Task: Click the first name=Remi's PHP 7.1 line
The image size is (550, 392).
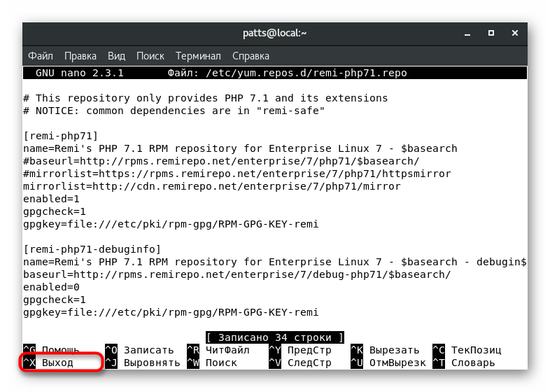Action: pos(240,148)
